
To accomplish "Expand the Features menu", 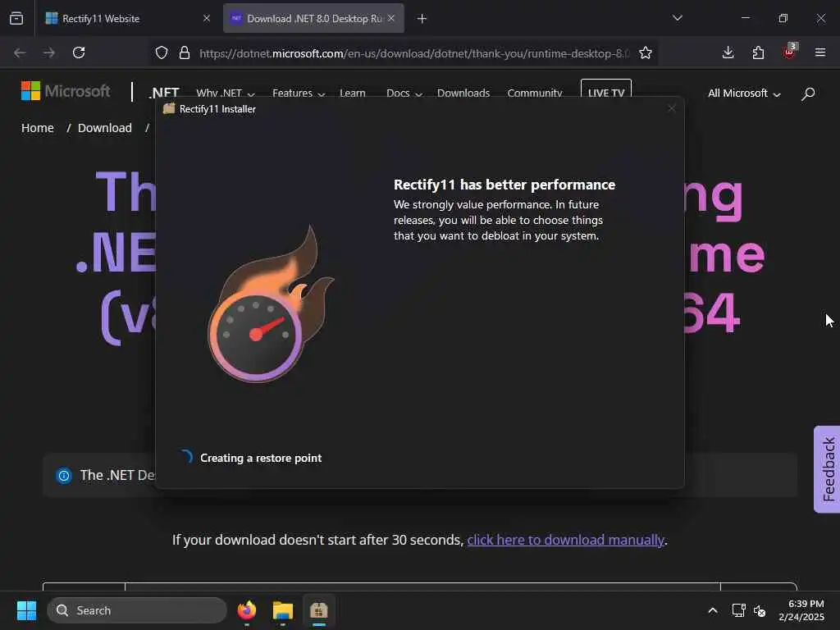I will 299,94.
